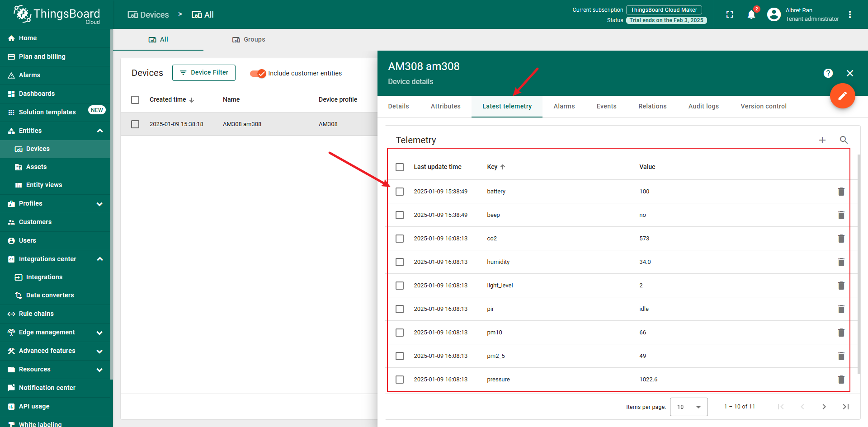Remove the co2 telemetry key

click(x=841, y=239)
